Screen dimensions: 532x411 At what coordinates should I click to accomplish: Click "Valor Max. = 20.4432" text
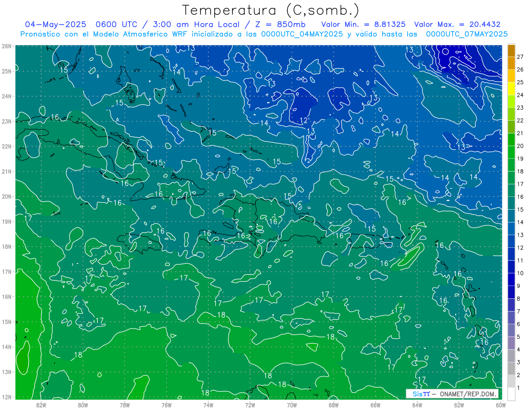[457, 24]
